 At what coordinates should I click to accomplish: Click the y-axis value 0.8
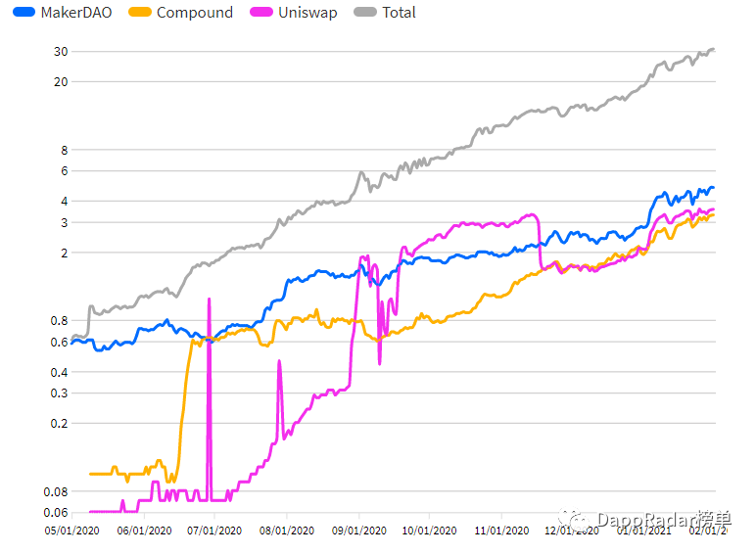[x=59, y=321]
